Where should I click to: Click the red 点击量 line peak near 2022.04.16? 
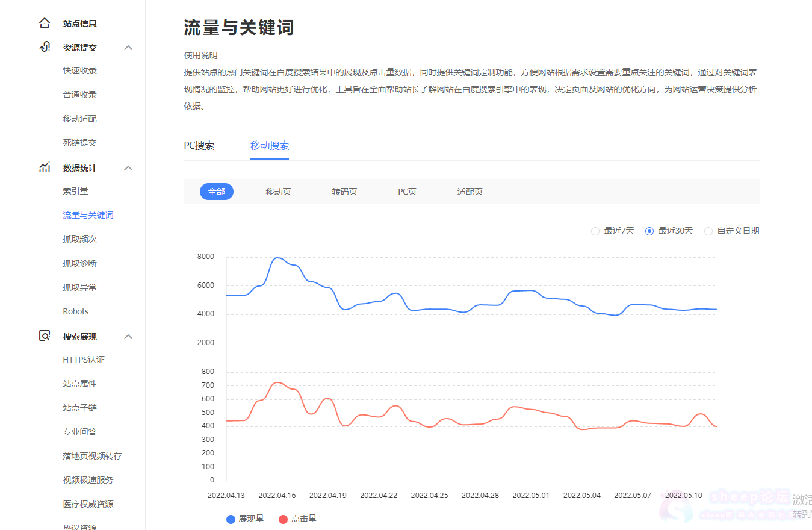tap(277, 382)
